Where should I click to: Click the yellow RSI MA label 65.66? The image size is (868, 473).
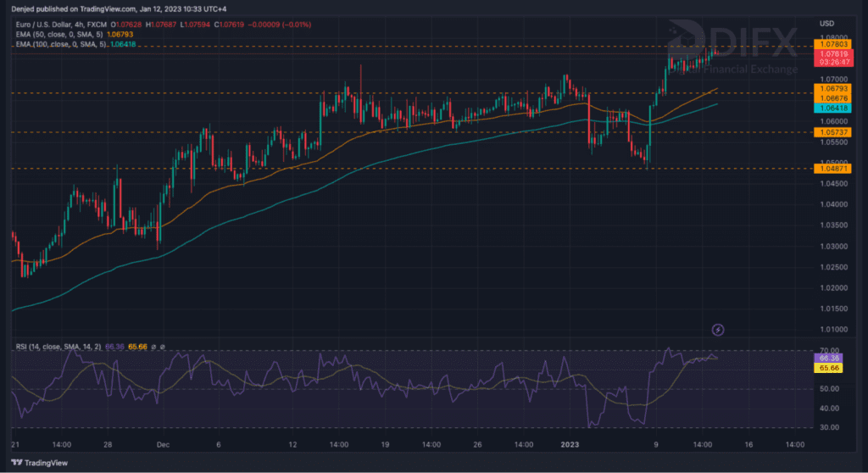tap(826, 369)
